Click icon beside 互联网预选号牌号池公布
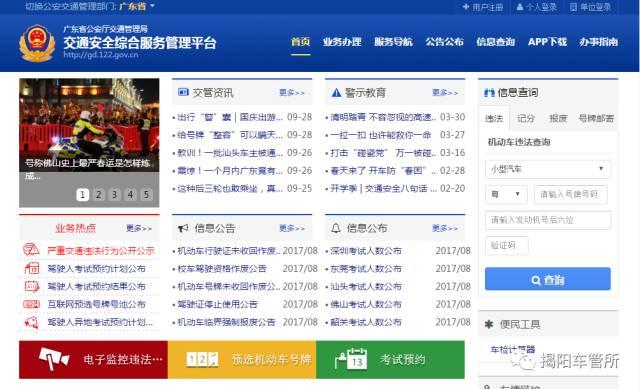This screenshot has width=640, height=389. 31,304
